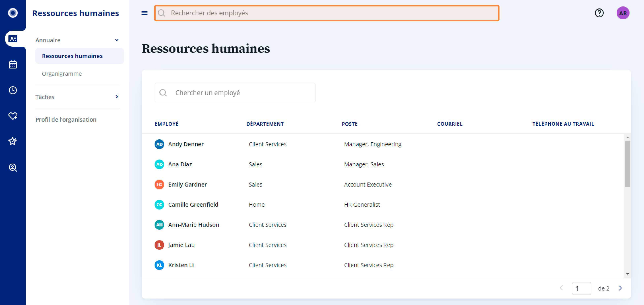Click Kristen Li's KL avatar
Screen dimensions: 644x305
point(159,265)
